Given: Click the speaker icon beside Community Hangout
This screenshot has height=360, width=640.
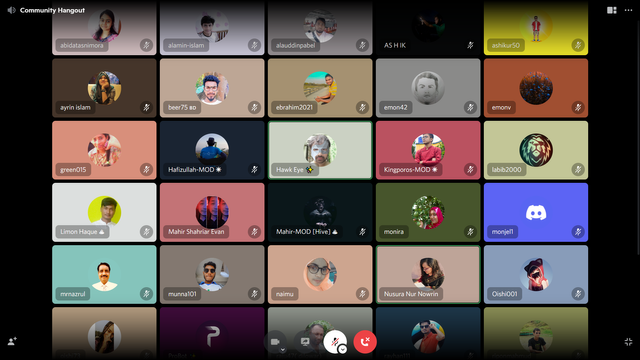Looking at the screenshot, I should point(11,10).
